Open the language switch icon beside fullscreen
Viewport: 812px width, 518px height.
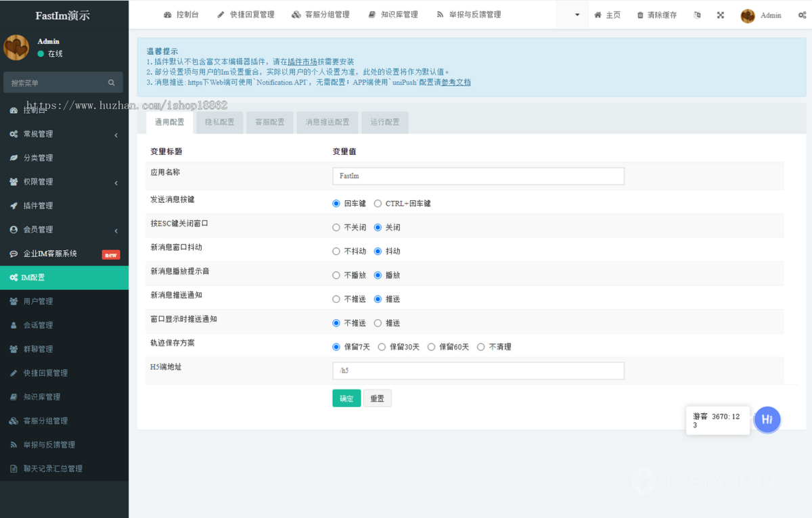(x=697, y=14)
